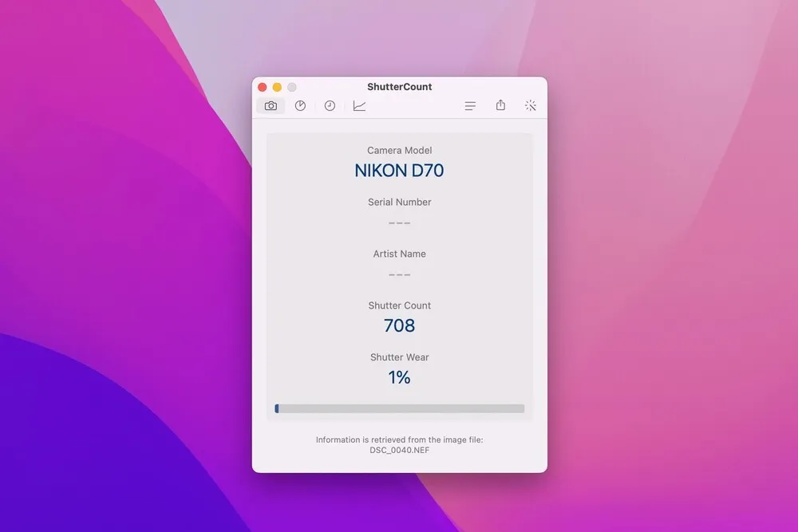This screenshot has width=798, height=532.
Task: Click the empty Serial Number value dashes
Action: 399,223
